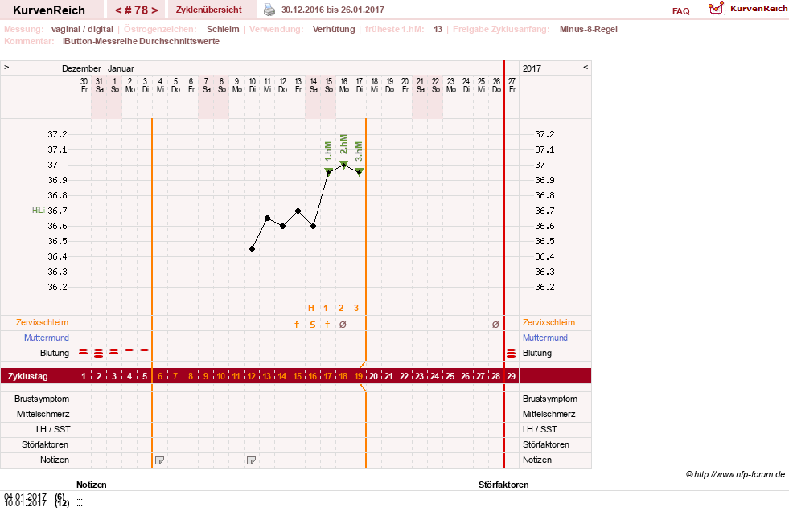Collapse chart with the right '<' arrow

tap(586, 67)
